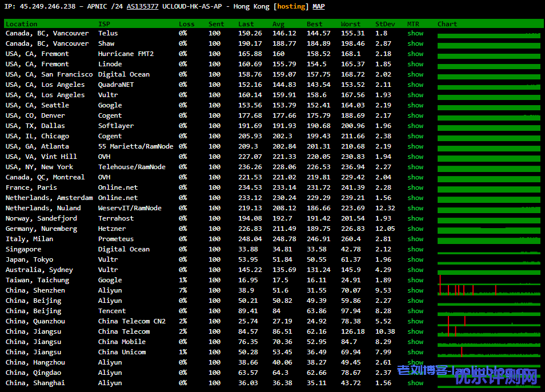Open the AS135377 link in header
The height and width of the screenshot is (392, 545).
coord(142,6)
